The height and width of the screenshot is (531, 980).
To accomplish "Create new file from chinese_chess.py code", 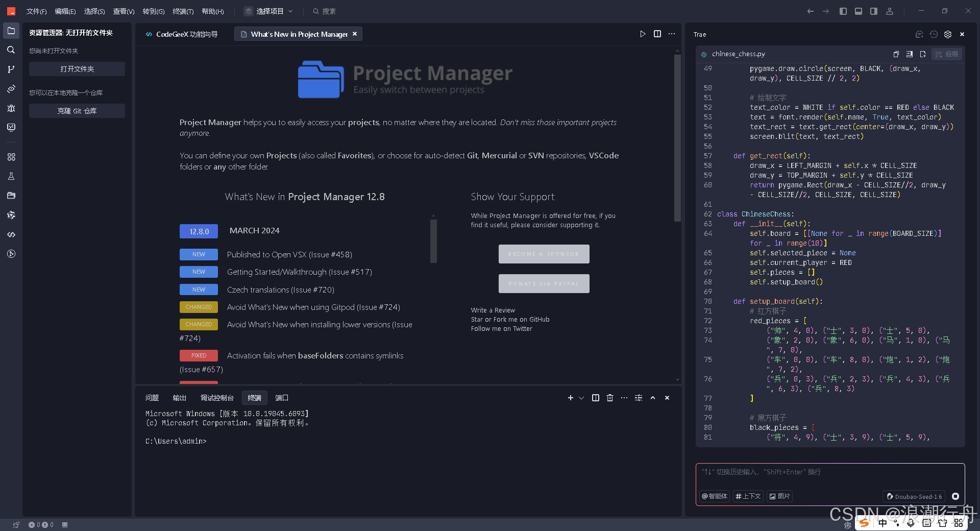I will tap(923, 54).
